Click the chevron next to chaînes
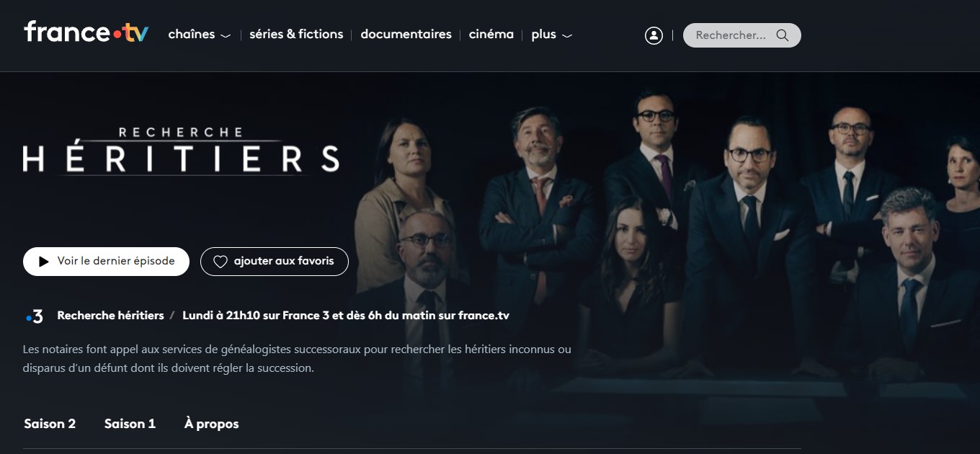This screenshot has height=454, width=980. tap(226, 36)
